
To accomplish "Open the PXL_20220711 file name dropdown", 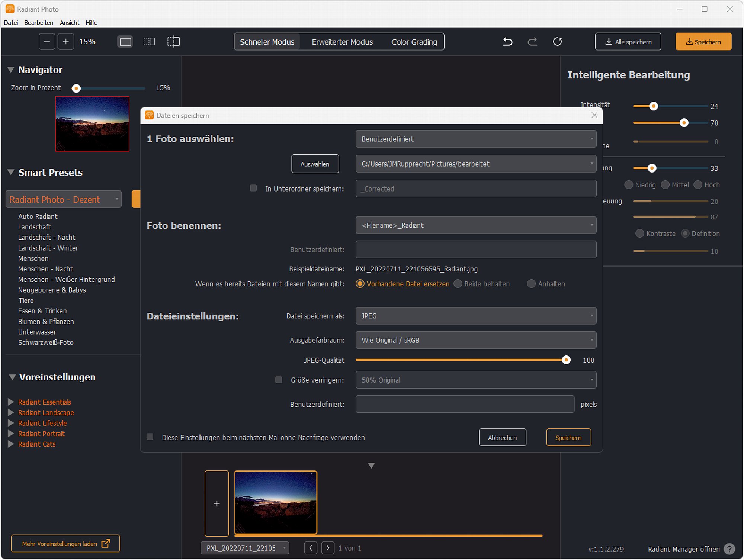I will [x=245, y=548].
